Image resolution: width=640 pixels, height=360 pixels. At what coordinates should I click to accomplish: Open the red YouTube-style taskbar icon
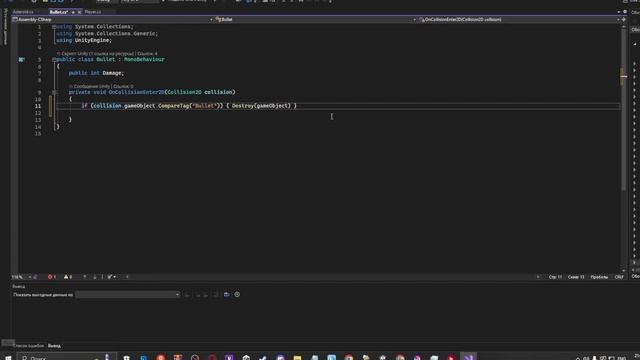(451, 357)
